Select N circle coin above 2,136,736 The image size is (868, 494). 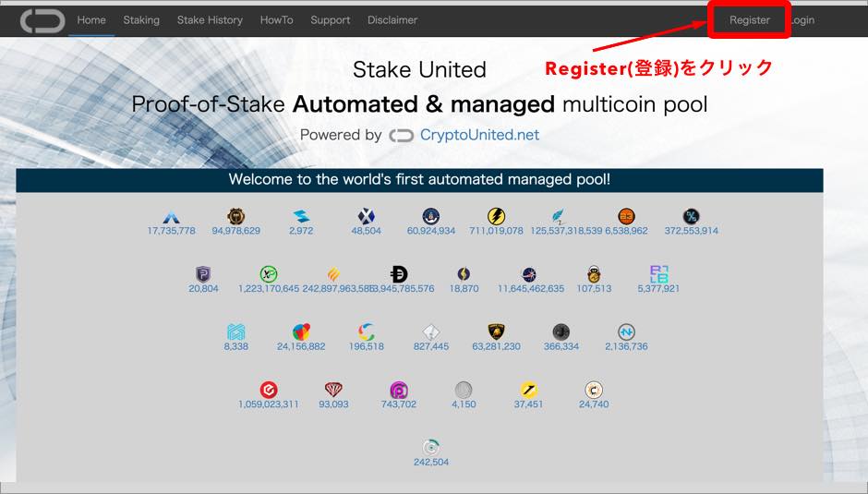(x=626, y=331)
